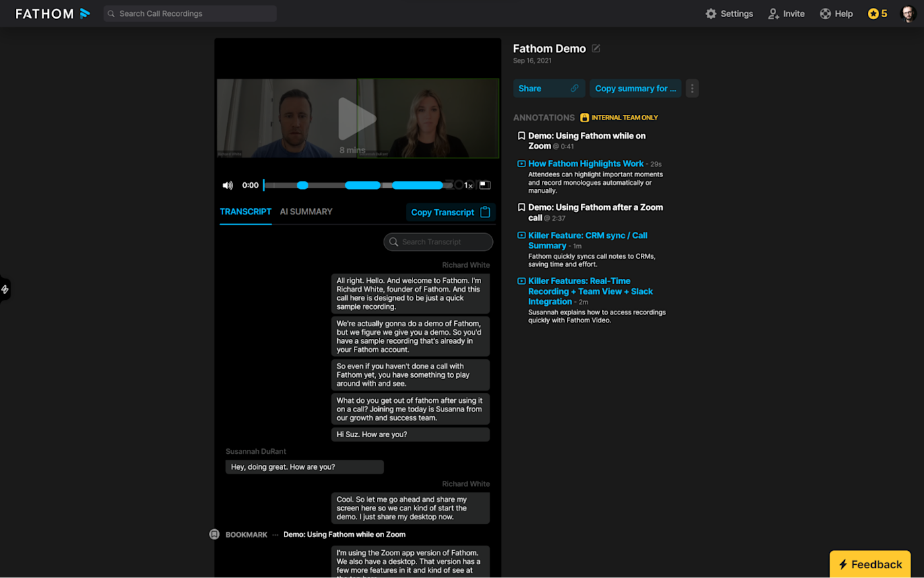Click the 'Sep 16, 2021' date under the title
Screen dimensions: 924x578
(x=532, y=61)
